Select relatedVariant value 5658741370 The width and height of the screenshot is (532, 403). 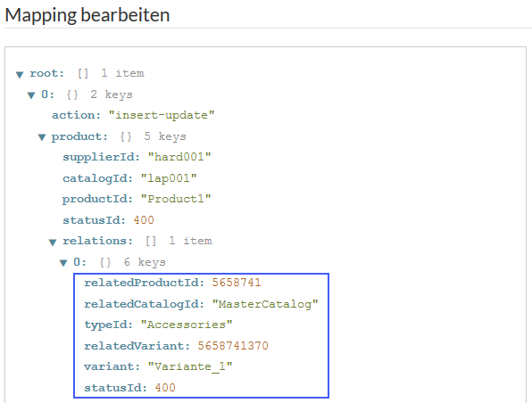click(233, 346)
